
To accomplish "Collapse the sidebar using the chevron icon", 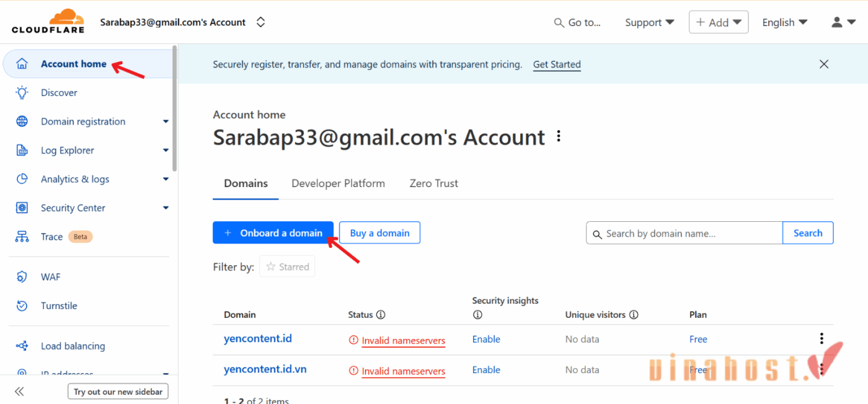I will click(x=19, y=391).
